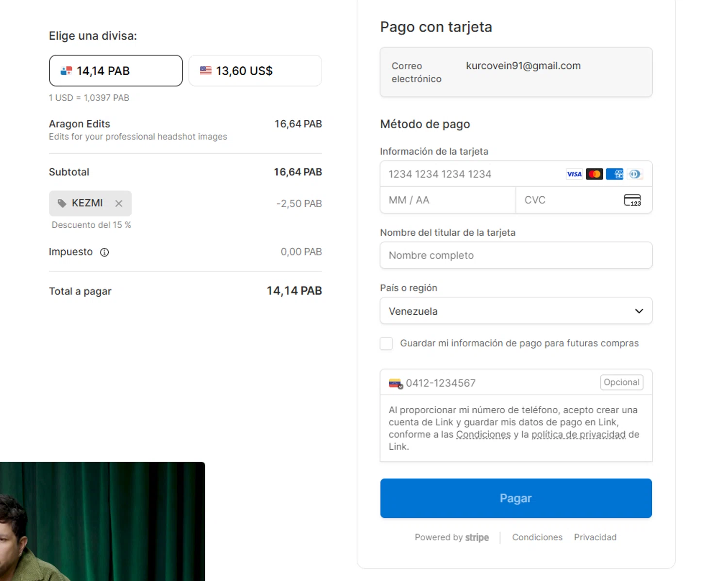Click the Visa card logo
The height and width of the screenshot is (581, 728).
coord(574,174)
